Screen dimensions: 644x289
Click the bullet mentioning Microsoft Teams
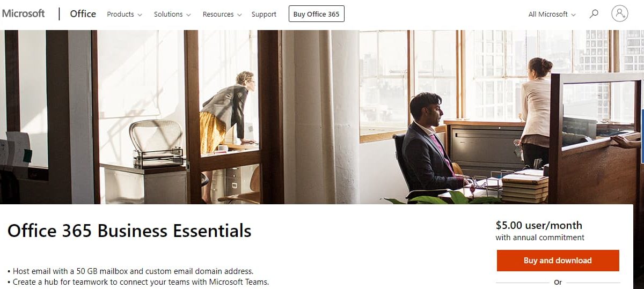coord(138,282)
